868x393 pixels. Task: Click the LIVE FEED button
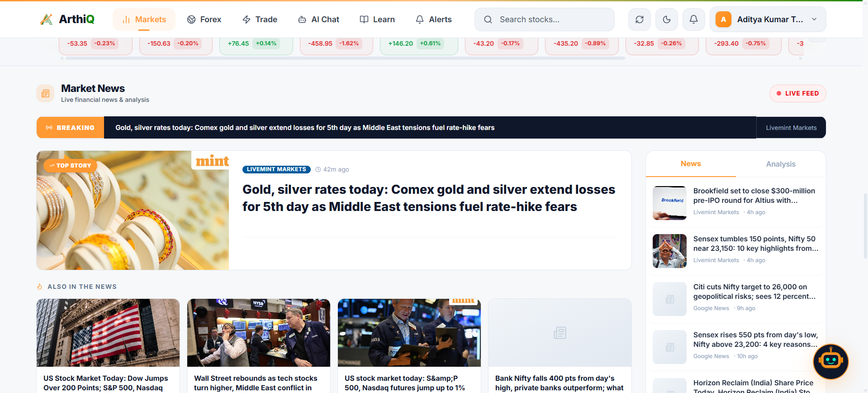pyautogui.click(x=797, y=93)
